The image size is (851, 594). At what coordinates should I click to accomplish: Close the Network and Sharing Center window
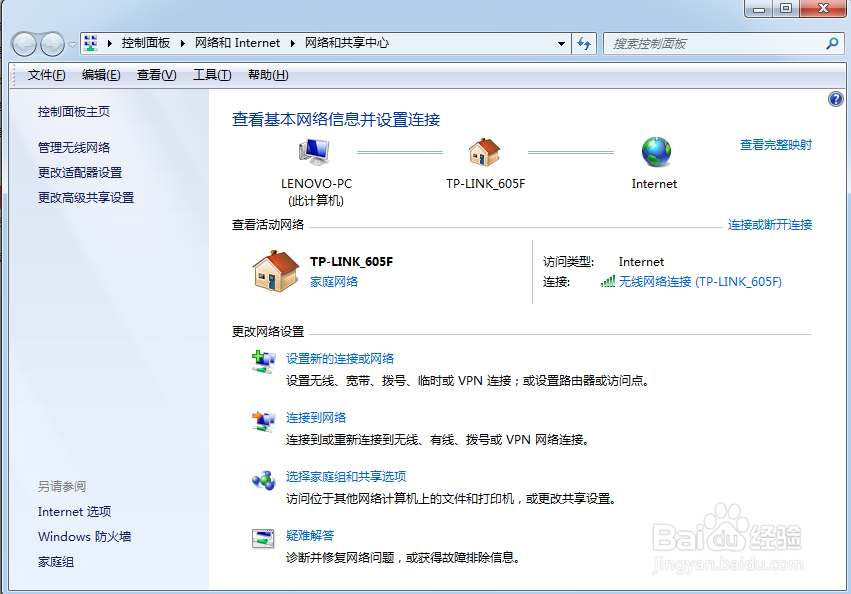(x=823, y=9)
